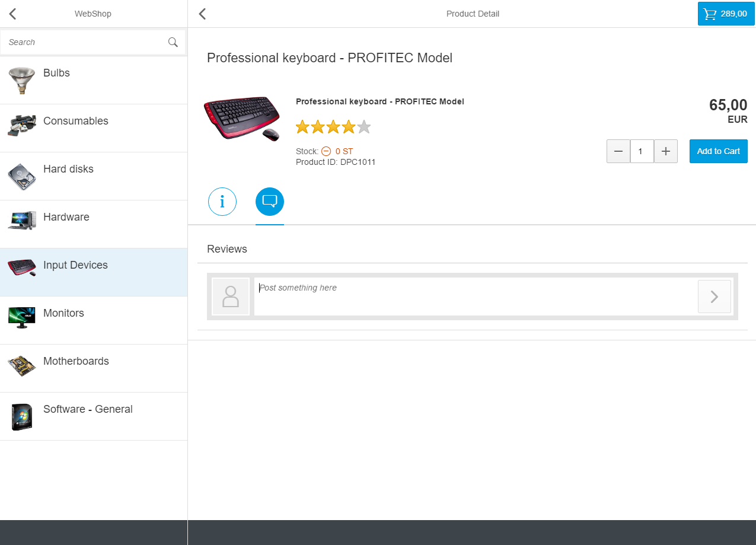Click the Add to Cart button
The width and height of the screenshot is (756, 545).
click(x=718, y=151)
